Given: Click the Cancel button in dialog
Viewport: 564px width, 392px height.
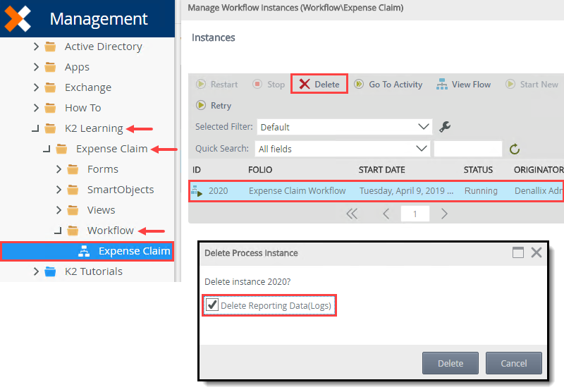Looking at the screenshot, I should click(x=514, y=363).
